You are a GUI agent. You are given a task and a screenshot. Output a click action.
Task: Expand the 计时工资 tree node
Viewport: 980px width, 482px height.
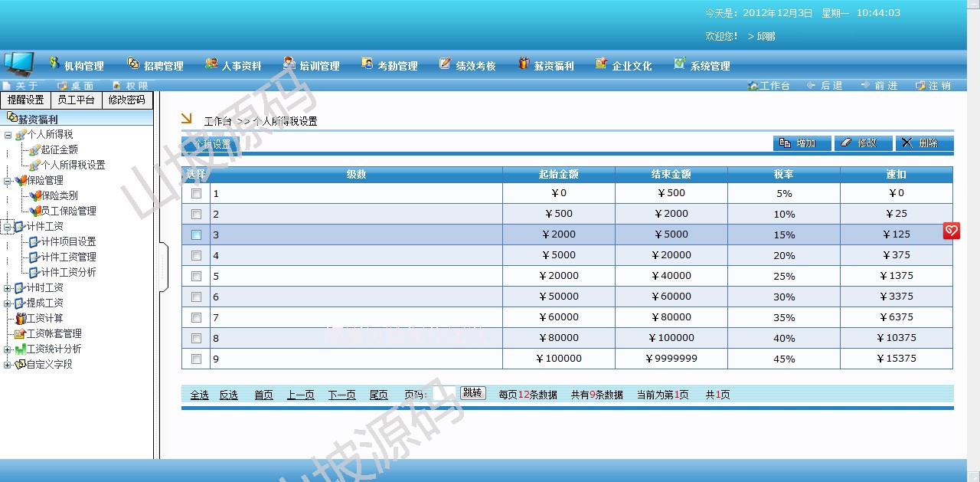(x=8, y=288)
